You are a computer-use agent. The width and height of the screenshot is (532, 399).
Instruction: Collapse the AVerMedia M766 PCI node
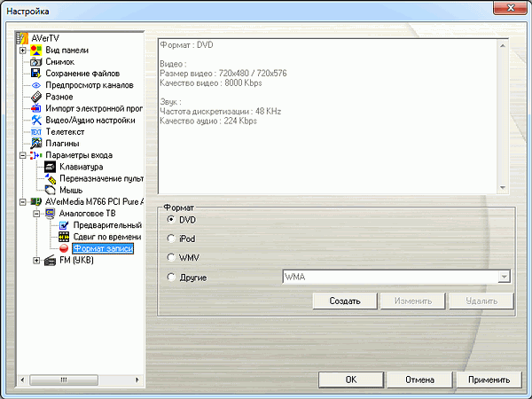pos(22,202)
